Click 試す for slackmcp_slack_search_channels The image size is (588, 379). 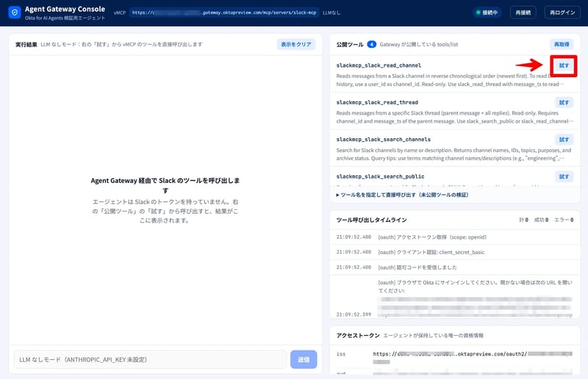coord(564,140)
